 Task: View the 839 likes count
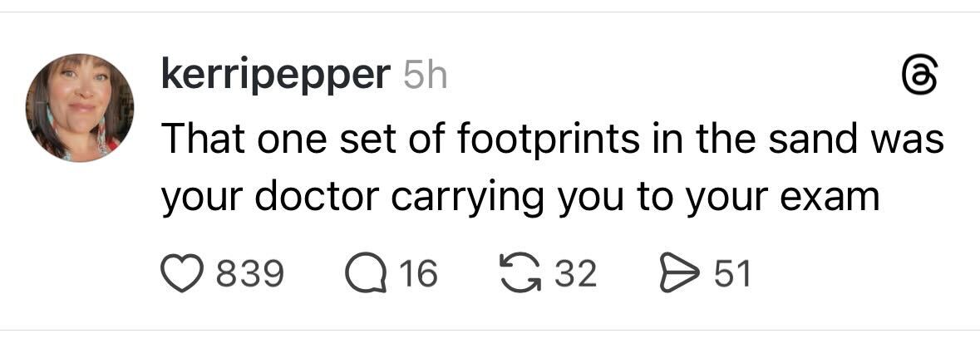click(x=249, y=273)
